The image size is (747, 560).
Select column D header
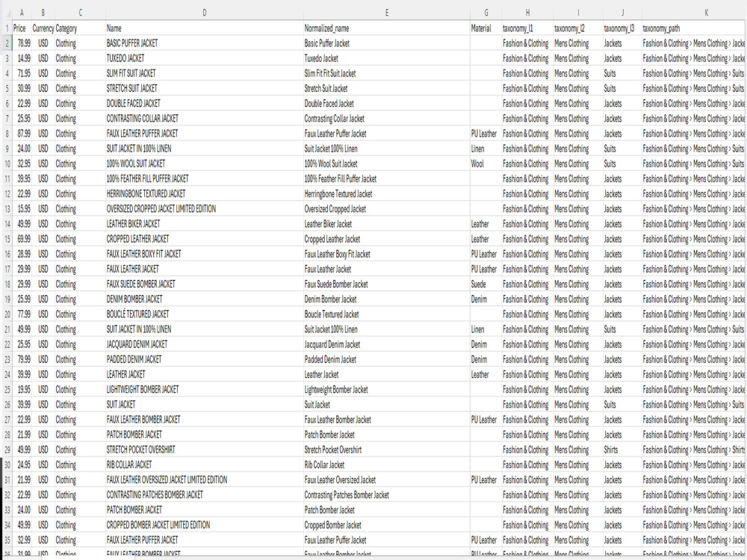pyautogui.click(x=205, y=13)
